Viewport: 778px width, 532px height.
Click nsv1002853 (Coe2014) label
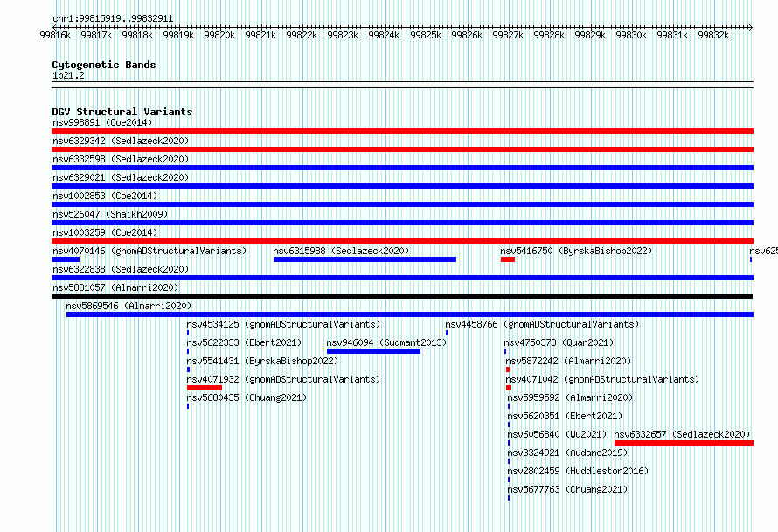pyautogui.click(x=105, y=196)
